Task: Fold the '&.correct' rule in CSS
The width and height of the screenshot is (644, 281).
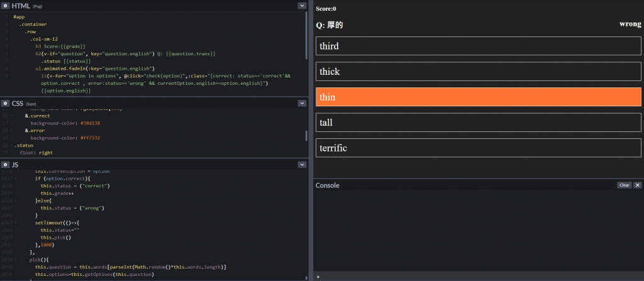Action: pyautogui.click(x=11, y=116)
